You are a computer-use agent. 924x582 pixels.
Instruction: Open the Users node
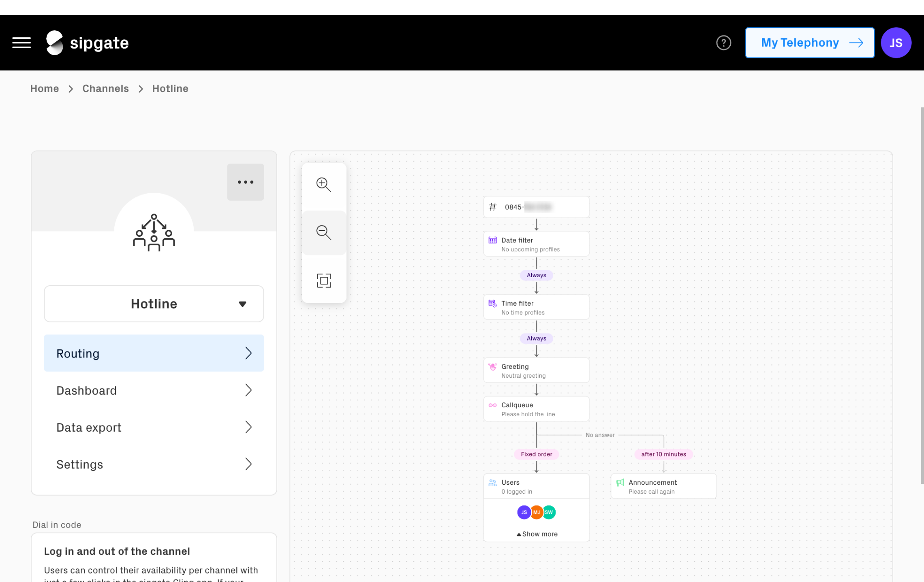[x=536, y=486]
